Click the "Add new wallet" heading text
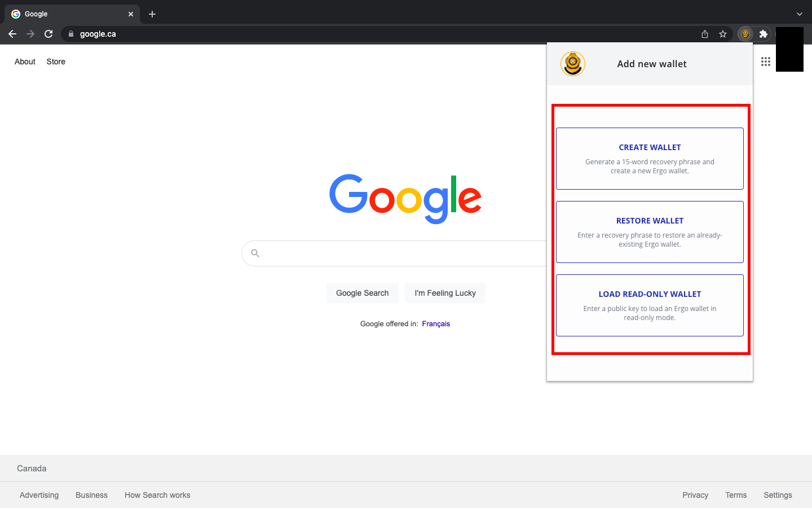This screenshot has height=508, width=812. click(x=652, y=64)
